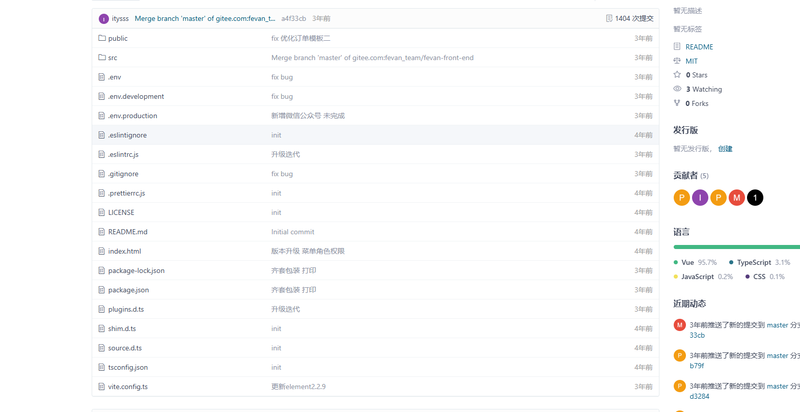Open the tsconfig.json file

pyautogui.click(x=128, y=367)
